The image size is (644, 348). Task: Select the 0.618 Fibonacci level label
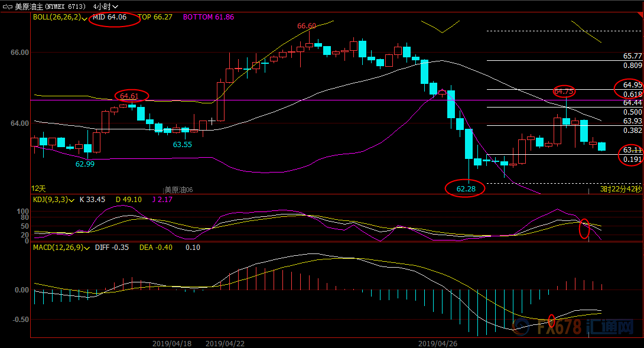tap(632, 95)
